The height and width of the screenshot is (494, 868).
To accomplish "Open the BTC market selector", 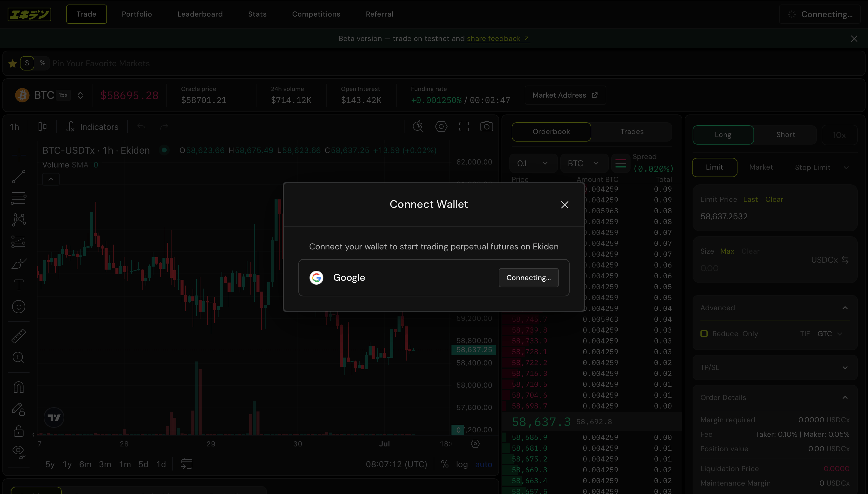I will click(x=49, y=95).
